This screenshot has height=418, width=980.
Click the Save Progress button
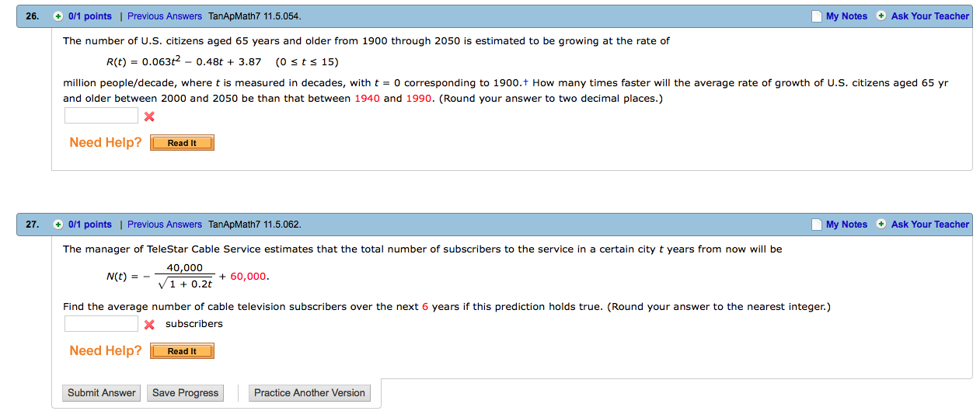[186, 393]
